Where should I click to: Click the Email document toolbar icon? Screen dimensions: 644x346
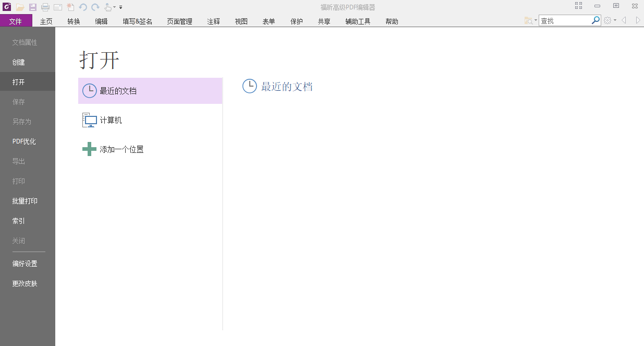[58, 7]
